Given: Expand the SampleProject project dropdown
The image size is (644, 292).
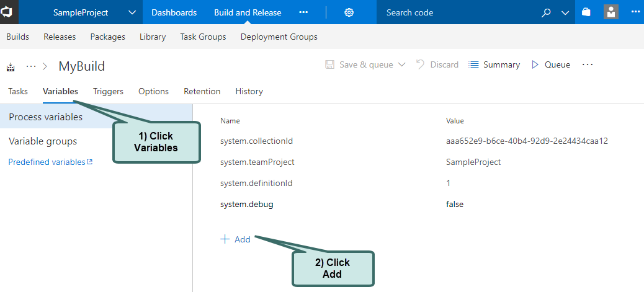Looking at the screenshot, I should (x=132, y=12).
